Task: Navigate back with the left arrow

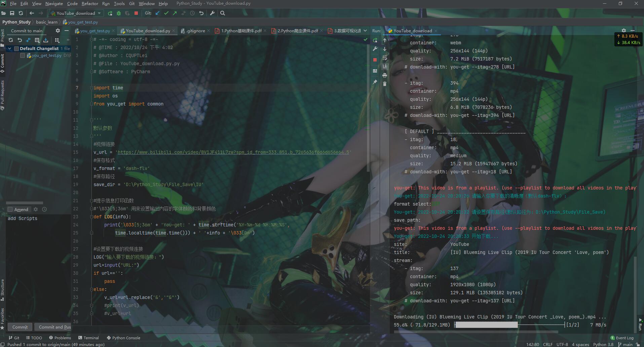Action: pyautogui.click(x=32, y=13)
